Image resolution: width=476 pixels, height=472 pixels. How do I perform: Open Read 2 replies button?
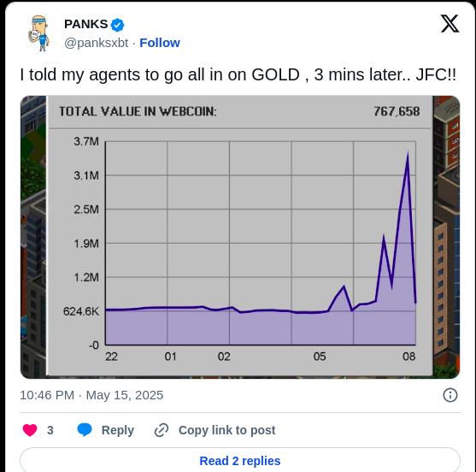[x=240, y=461]
